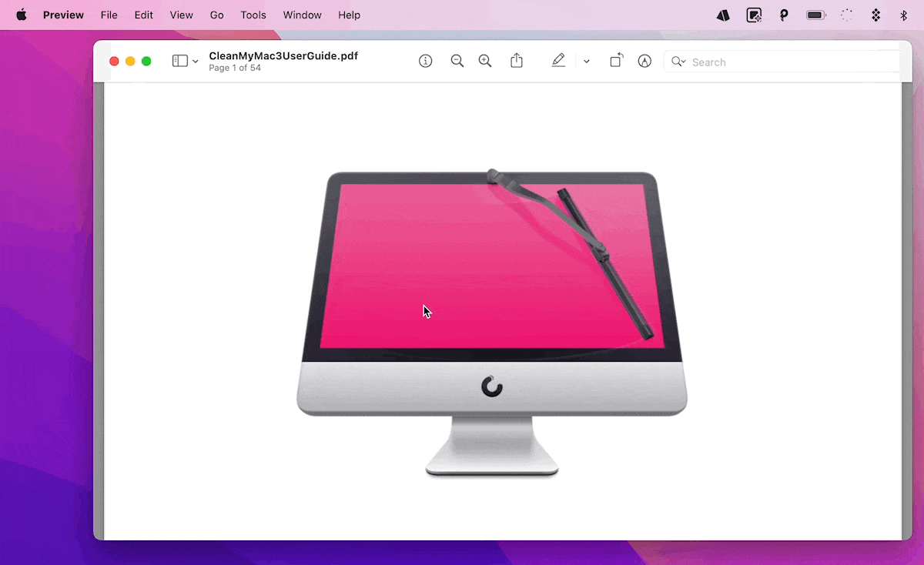Open the Inspector info button
The width and height of the screenshot is (924, 565).
pos(426,61)
